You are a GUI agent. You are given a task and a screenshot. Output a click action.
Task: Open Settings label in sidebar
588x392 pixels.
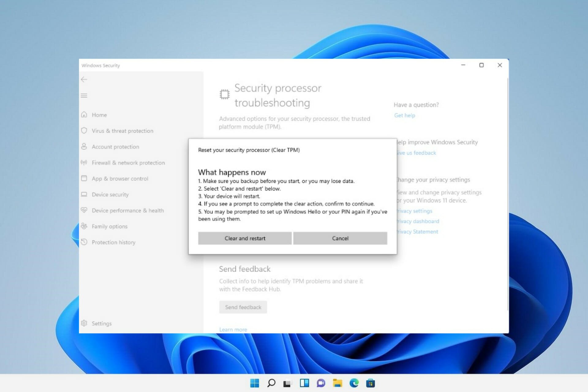(x=102, y=323)
